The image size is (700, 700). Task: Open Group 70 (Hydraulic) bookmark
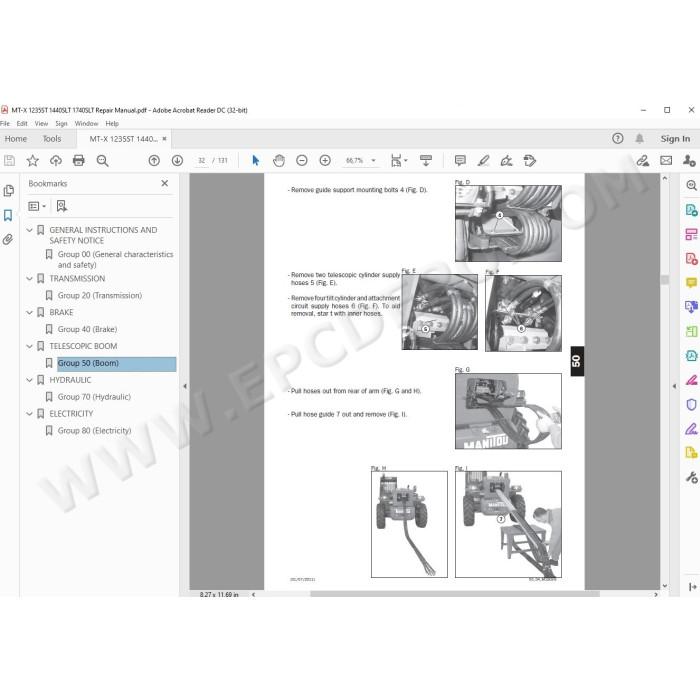[94, 397]
